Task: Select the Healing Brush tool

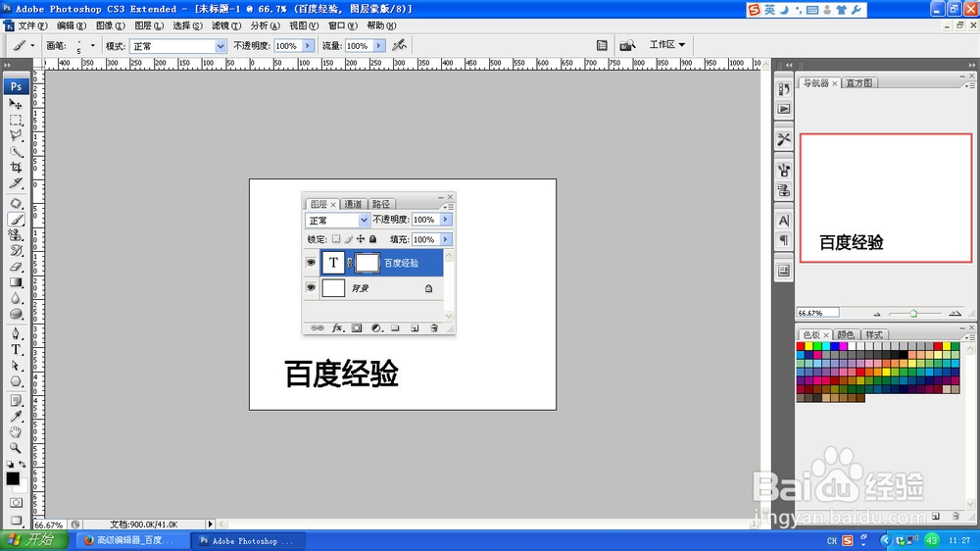Action: click(x=16, y=203)
